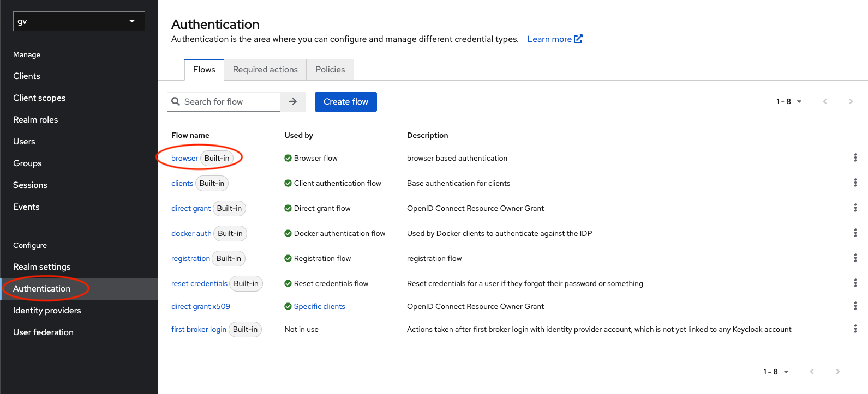
Task: Click the search arrow submit button
Action: 293,102
